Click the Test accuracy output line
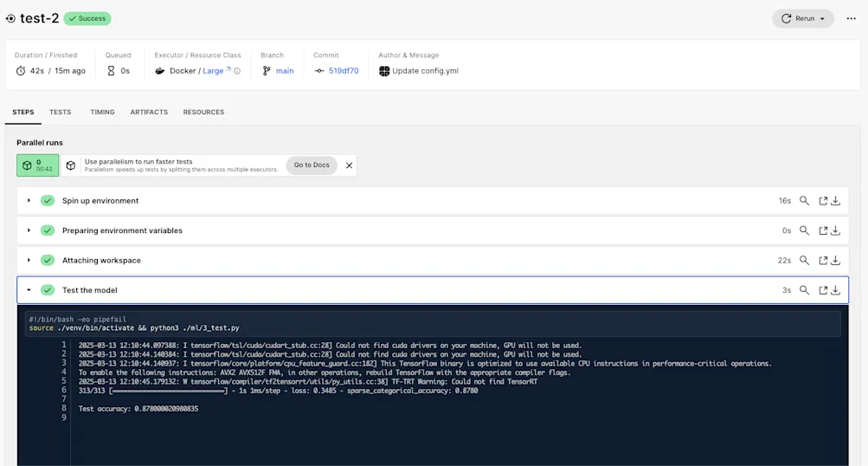Screen dimensions: 868x466 [x=138, y=409]
